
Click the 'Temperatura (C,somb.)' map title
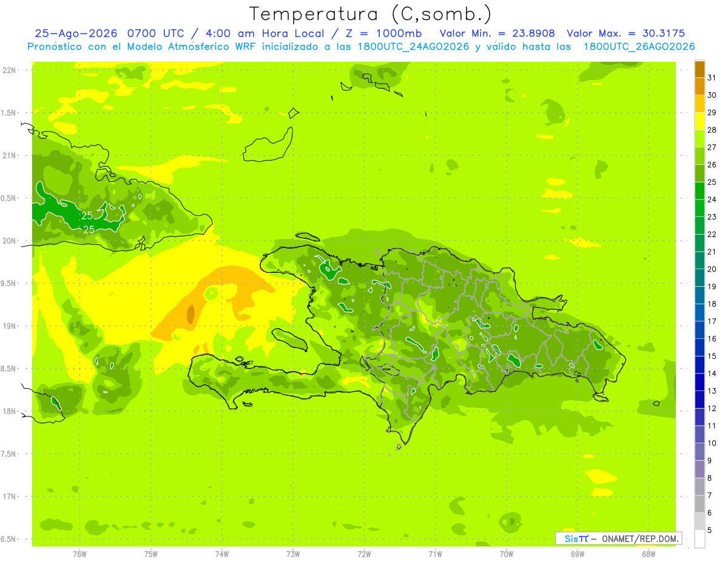(x=371, y=14)
